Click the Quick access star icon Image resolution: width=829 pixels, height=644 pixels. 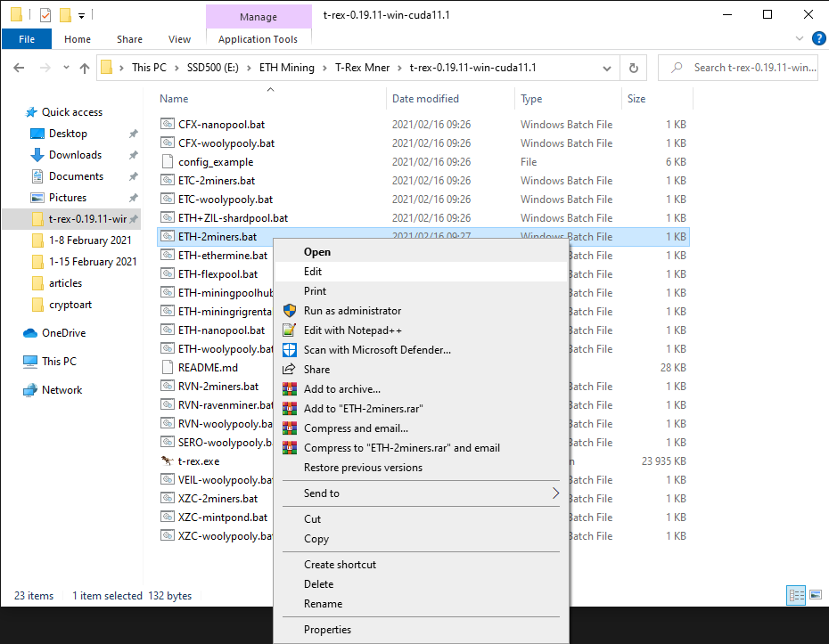31,112
